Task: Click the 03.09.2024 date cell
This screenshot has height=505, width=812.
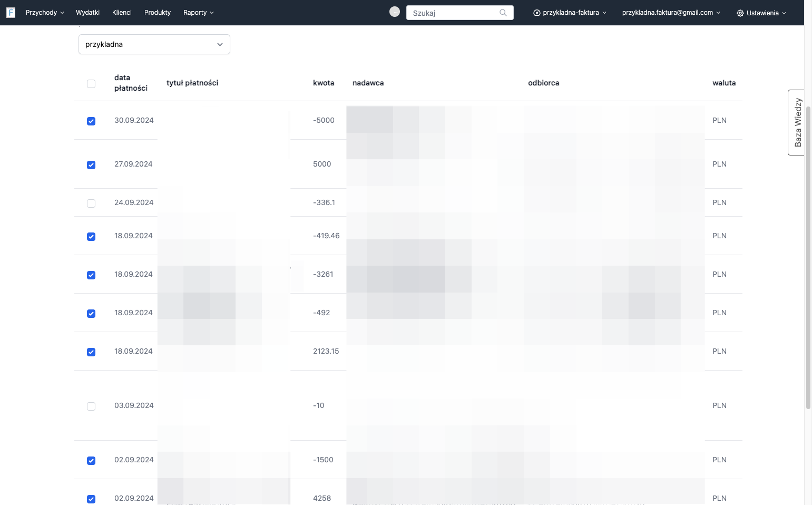Action: [134, 405]
